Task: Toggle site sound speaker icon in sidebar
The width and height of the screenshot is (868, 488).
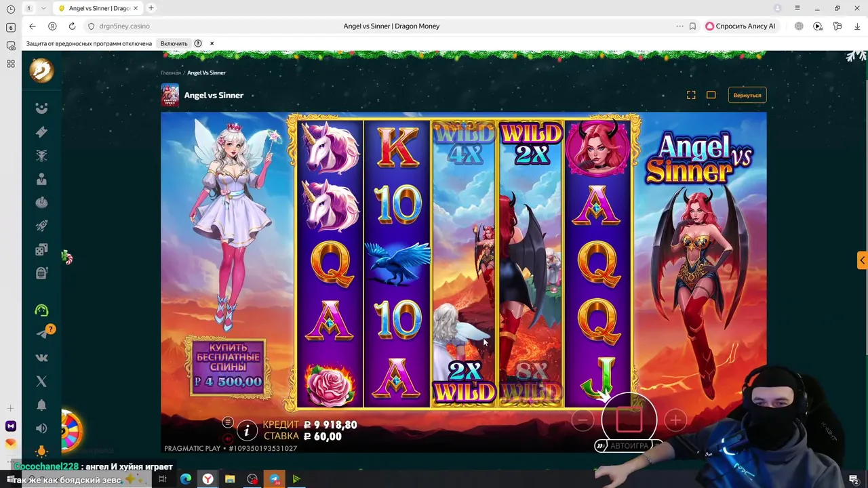Action: tap(41, 428)
